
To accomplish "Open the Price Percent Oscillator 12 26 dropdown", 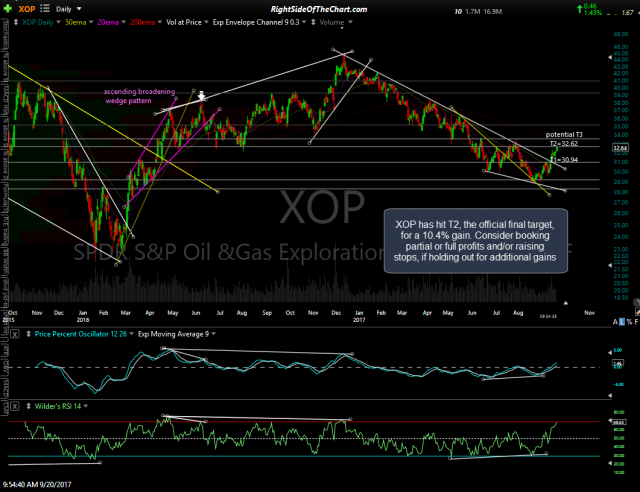I will pos(131,334).
